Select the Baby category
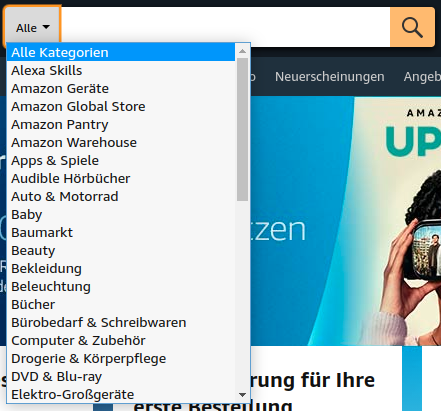This screenshot has height=411, width=441. (121, 214)
